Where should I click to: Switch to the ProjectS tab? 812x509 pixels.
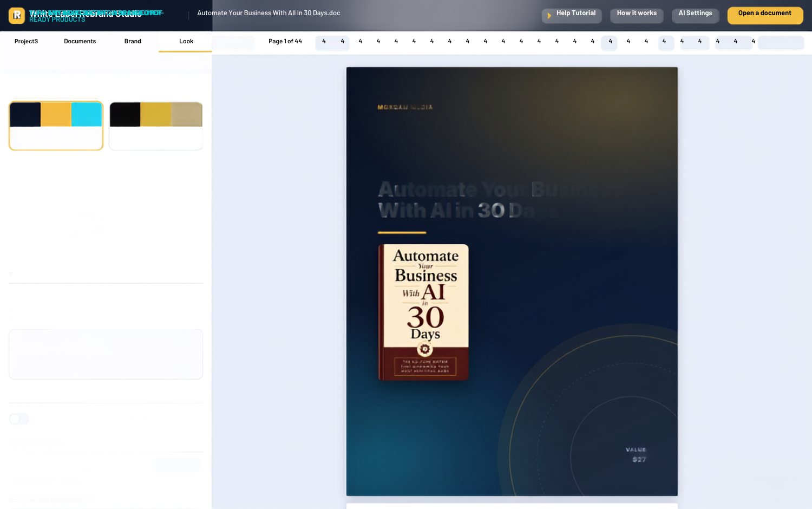26,42
